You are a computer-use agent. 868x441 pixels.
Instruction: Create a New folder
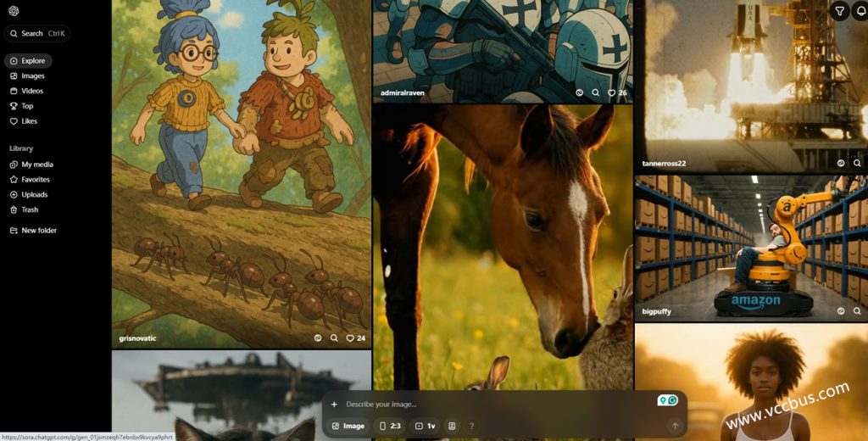tap(39, 231)
